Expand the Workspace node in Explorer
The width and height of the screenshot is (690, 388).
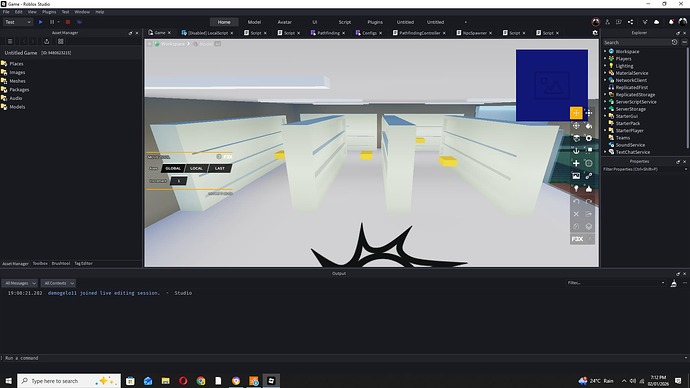605,51
